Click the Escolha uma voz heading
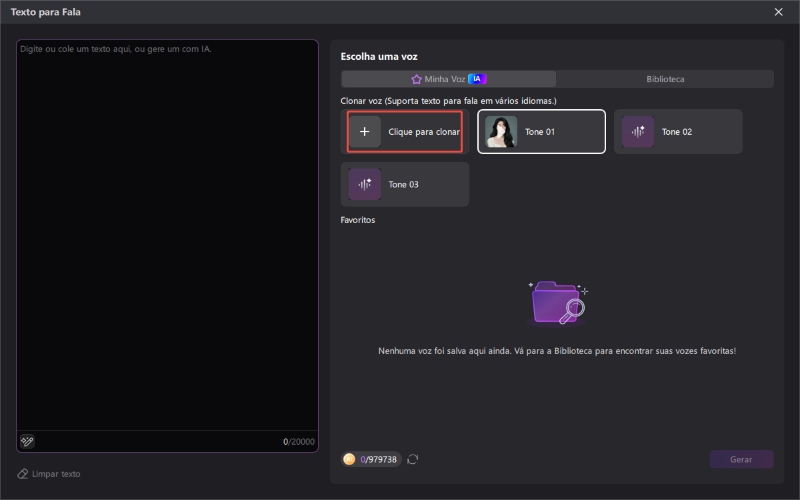The width and height of the screenshot is (800, 500). (x=379, y=57)
